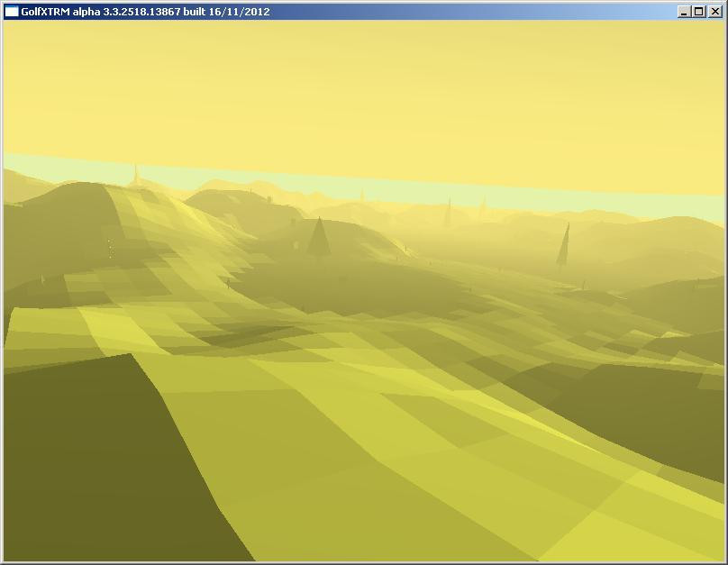This screenshot has height=565, width=728.
Task: Click the small object left of the cone tree
Action: click(294, 243)
